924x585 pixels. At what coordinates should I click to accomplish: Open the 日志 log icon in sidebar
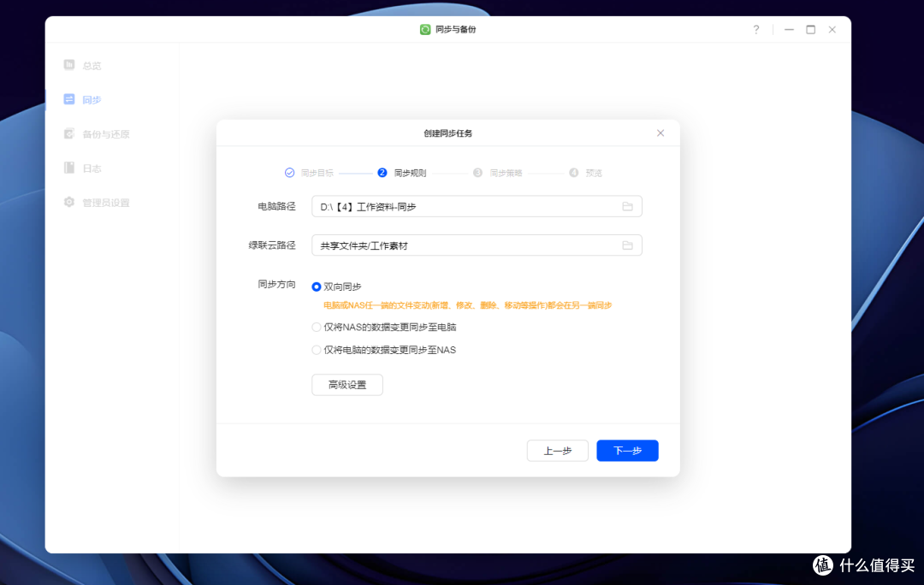click(69, 168)
